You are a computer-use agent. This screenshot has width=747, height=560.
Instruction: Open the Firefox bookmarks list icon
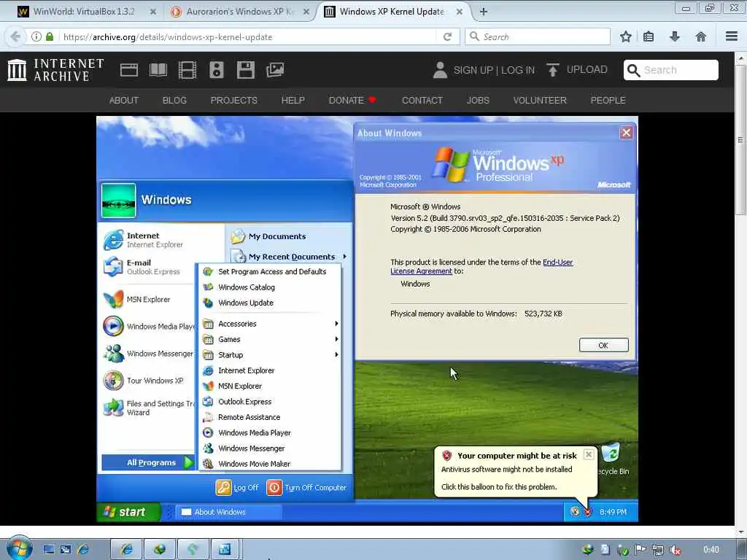pyautogui.click(x=649, y=36)
